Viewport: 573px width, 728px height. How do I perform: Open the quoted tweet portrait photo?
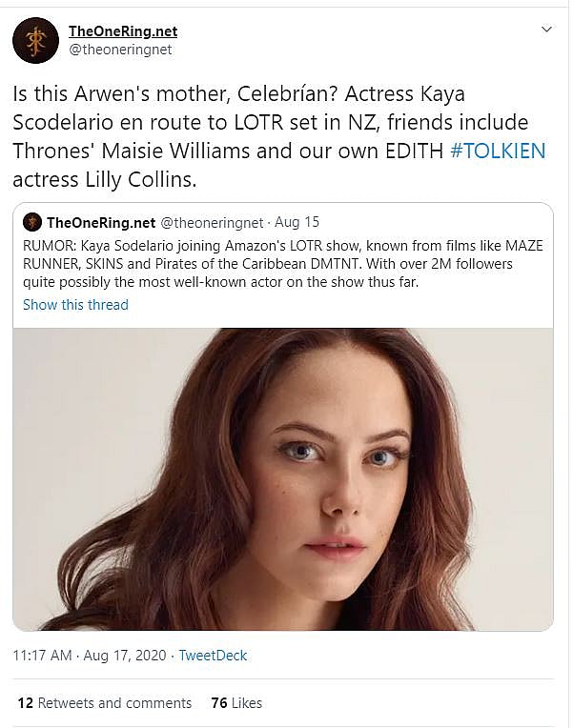283,478
